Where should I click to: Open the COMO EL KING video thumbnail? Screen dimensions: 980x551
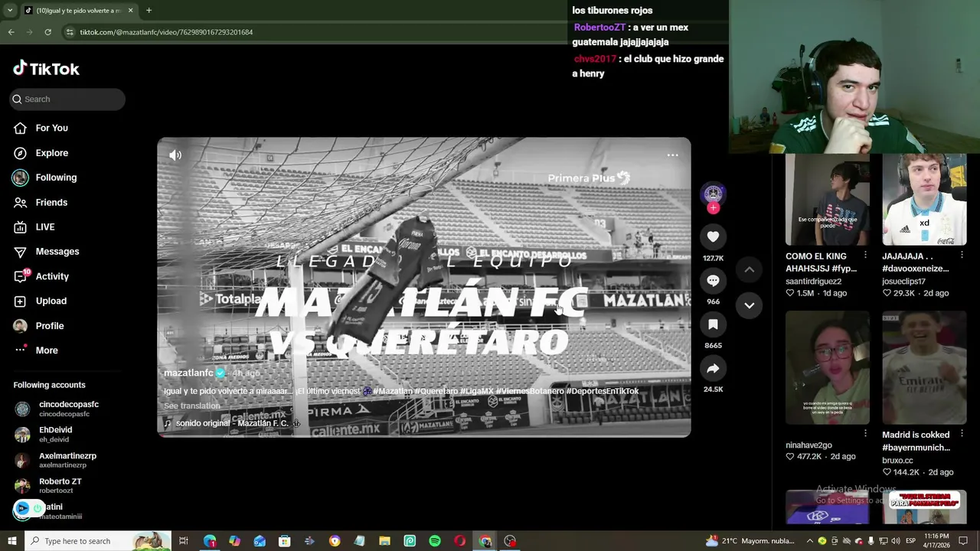827,200
